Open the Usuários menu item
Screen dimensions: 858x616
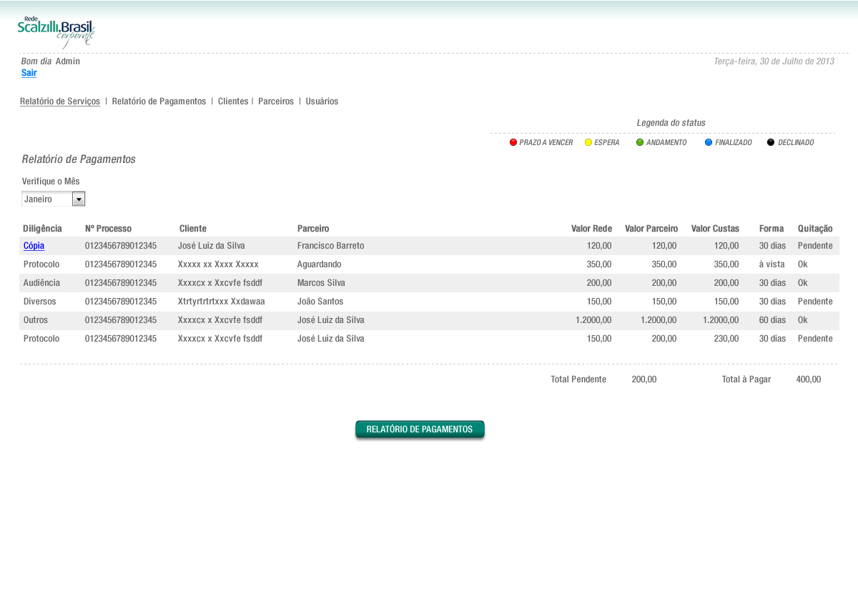pyautogui.click(x=322, y=101)
